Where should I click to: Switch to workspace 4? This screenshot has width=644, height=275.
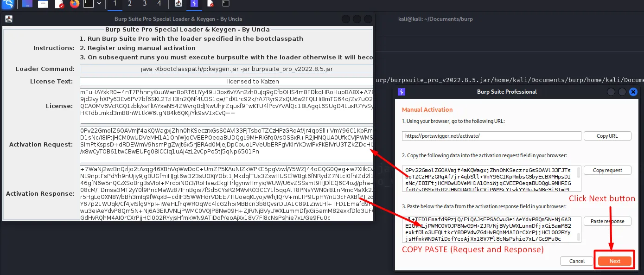click(x=159, y=4)
